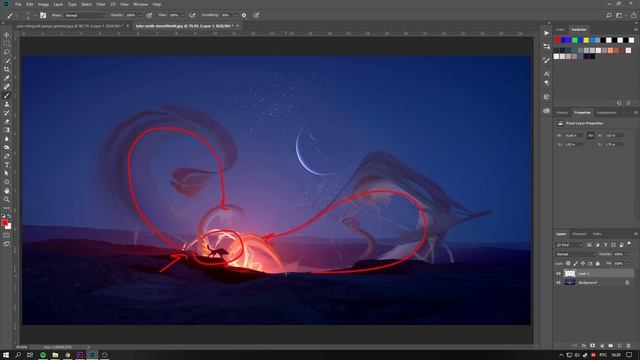Pick the yellow swatch in Swatches
This screenshot has height=360, width=640.
click(x=586, y=40)
